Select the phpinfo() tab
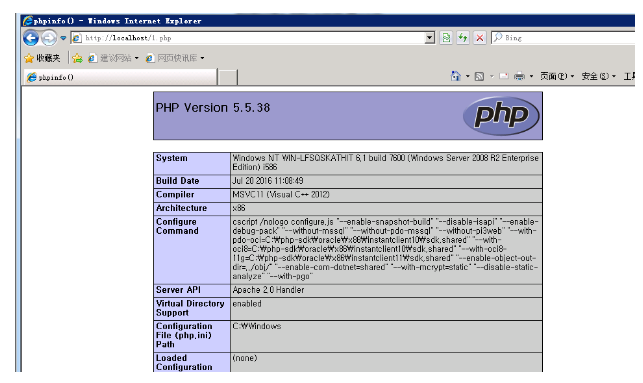Viewport: 643px width, 383px height. 120,77
